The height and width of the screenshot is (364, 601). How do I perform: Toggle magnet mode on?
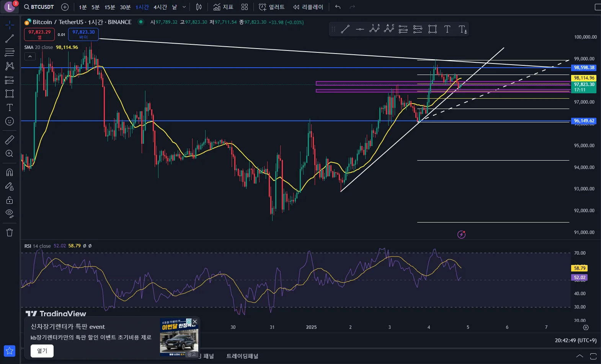pyautogui.click(x=10, y=172)
